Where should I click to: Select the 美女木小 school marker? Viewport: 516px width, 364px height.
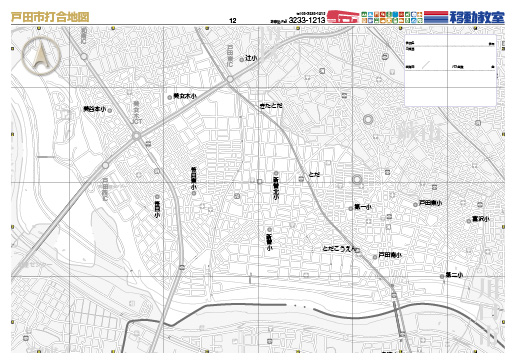click(170, 97)
